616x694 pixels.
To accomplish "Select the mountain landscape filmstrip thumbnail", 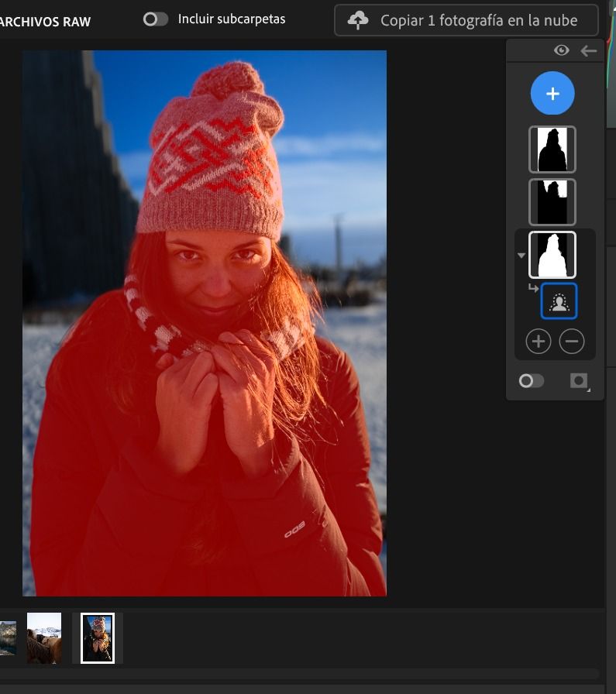I will (x=7, y=637).
